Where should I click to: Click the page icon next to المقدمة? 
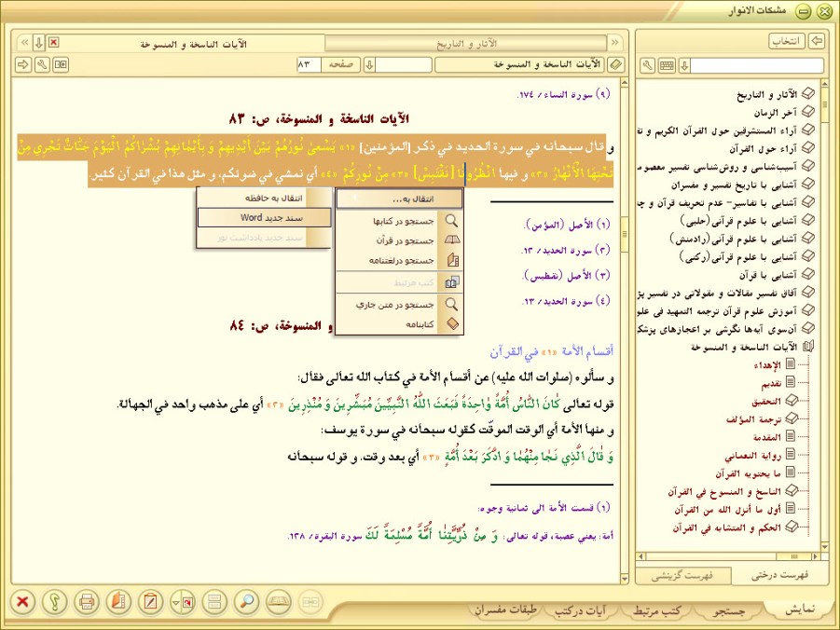point(791,436)
